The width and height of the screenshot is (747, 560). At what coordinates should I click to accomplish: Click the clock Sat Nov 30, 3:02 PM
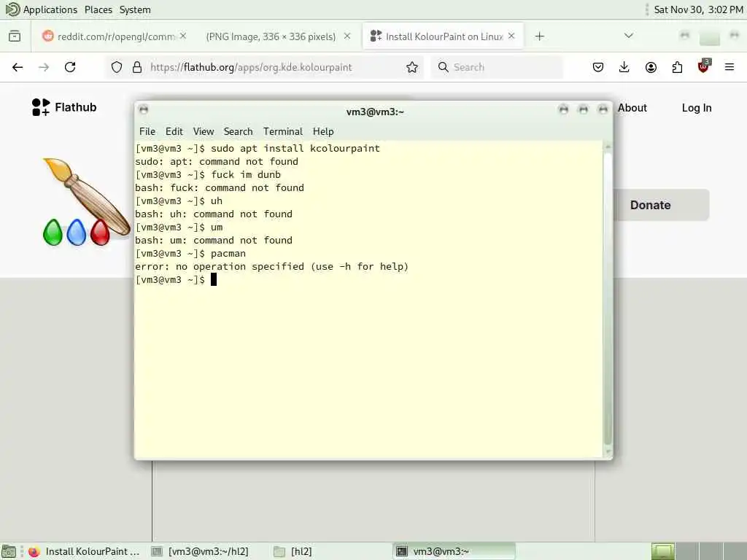698,9
